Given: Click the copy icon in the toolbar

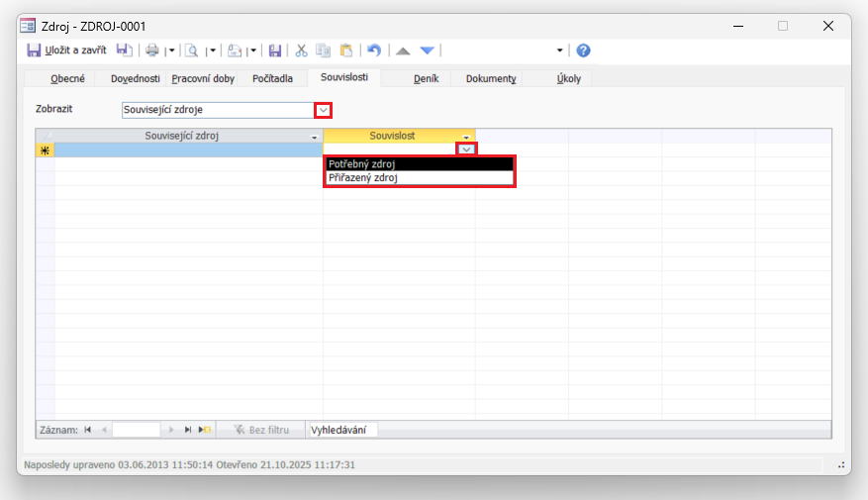Looking at the screenshot, I should [x=324, y=50].
